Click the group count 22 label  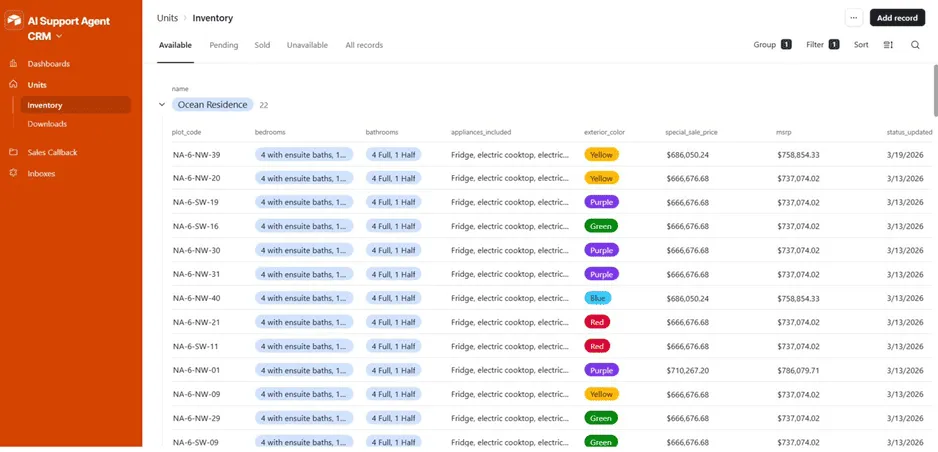click(264, 105)
